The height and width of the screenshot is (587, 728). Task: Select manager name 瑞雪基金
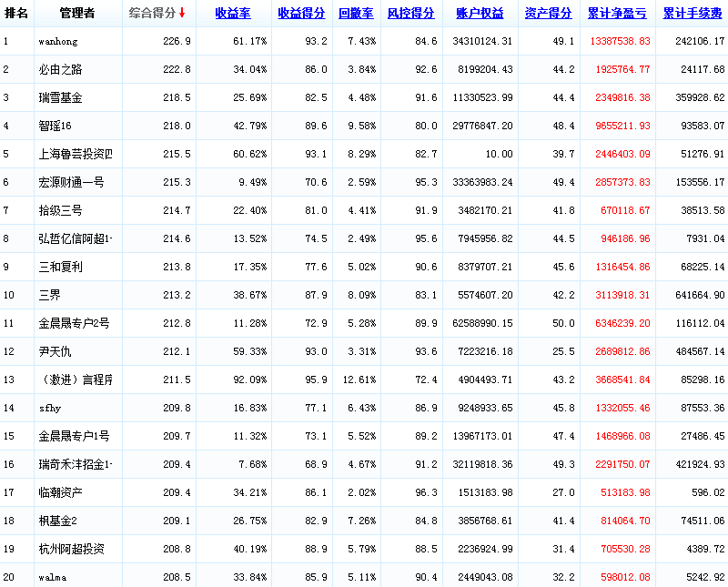[x=60, y=97]
